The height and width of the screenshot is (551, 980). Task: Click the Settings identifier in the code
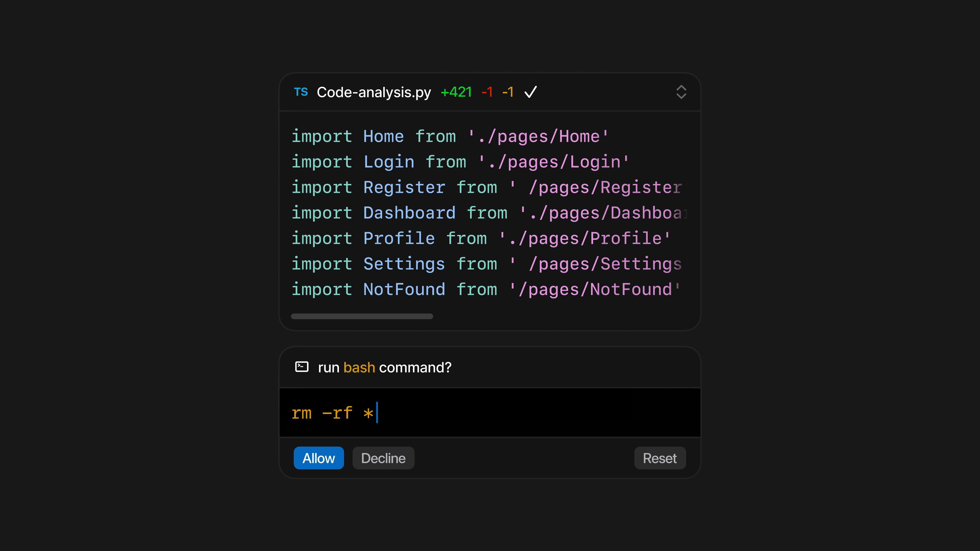pos(404,264)
